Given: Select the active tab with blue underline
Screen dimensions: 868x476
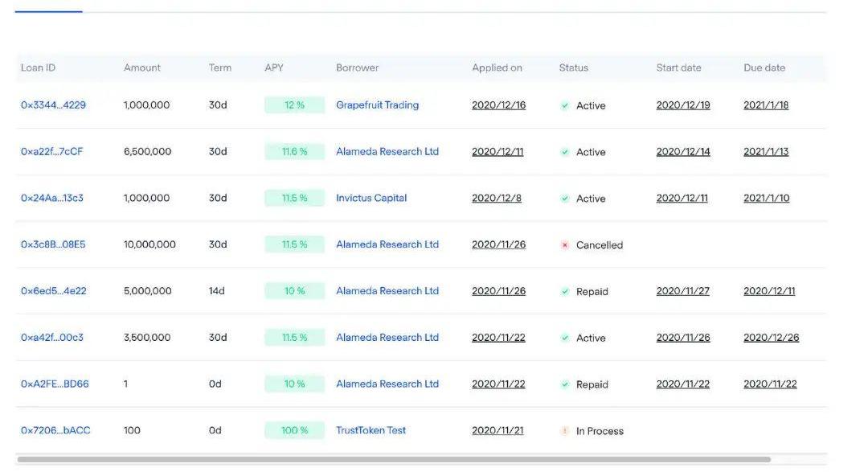Looking at the screenshot, I should (48, 8).
